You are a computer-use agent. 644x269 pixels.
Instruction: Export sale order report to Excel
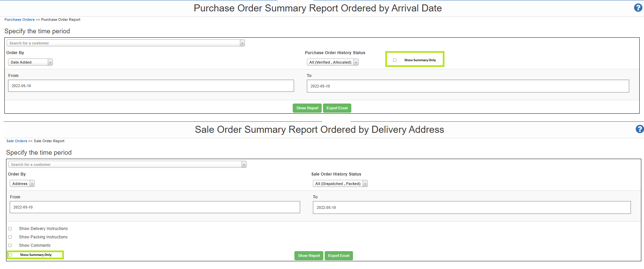[338, 256]
